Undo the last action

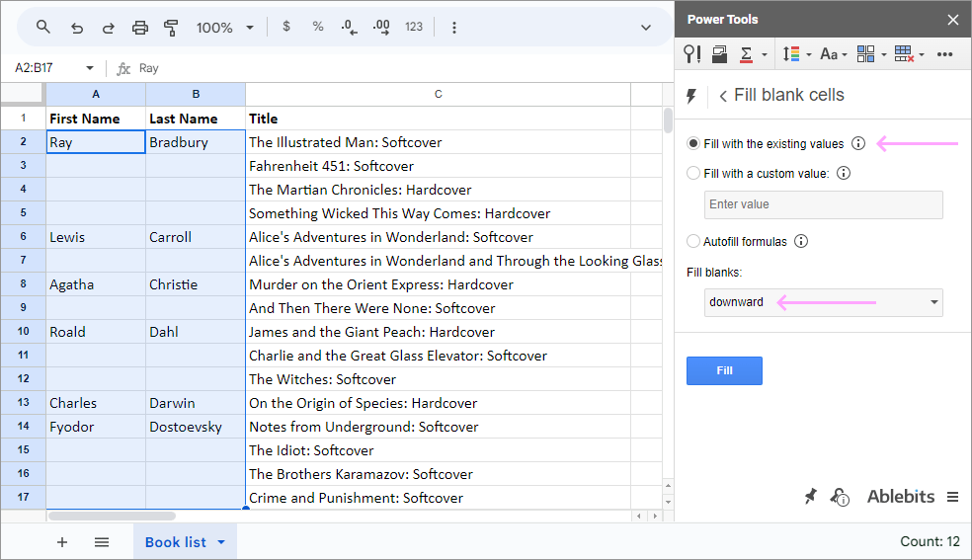77,28
